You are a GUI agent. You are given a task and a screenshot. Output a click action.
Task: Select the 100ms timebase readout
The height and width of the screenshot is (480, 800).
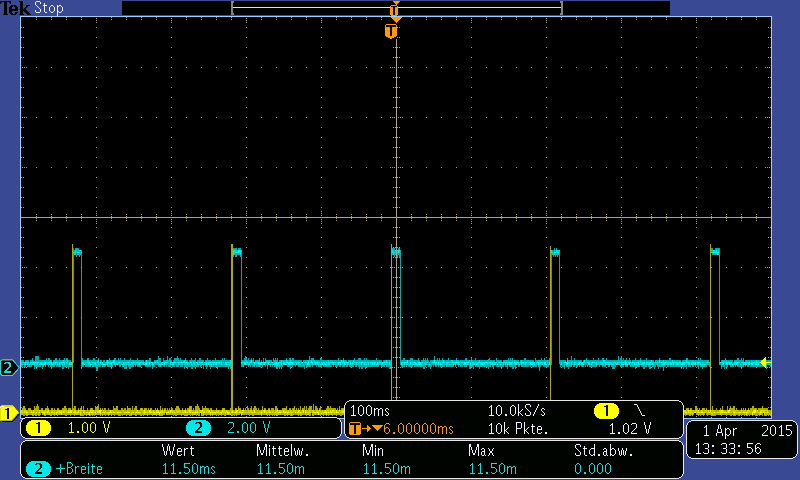pos(371,411)
